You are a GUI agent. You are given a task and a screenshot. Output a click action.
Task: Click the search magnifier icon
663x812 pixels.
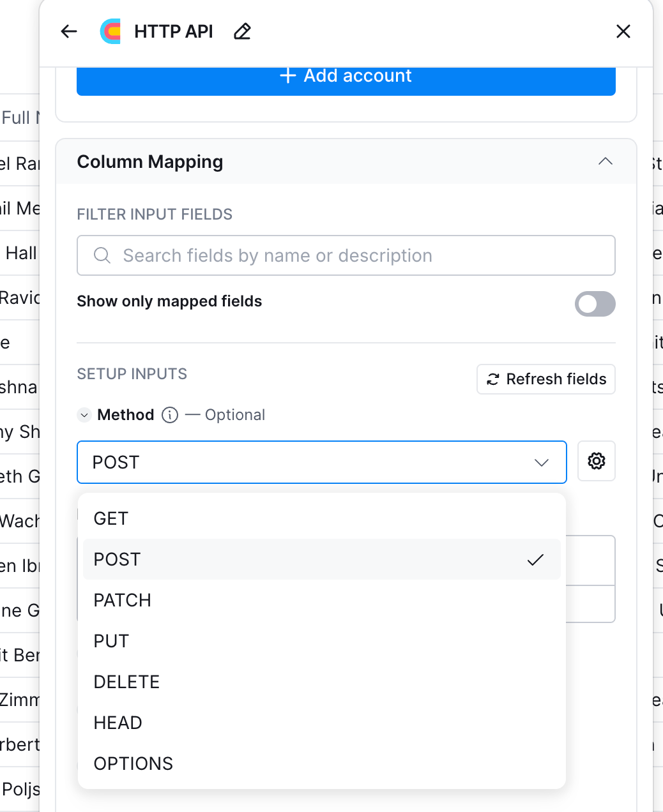tap(102, 255)
